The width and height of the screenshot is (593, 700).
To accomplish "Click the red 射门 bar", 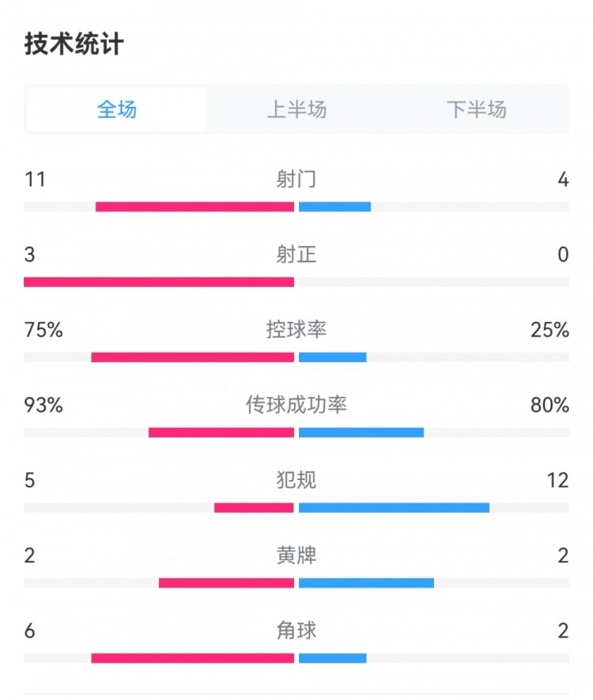I will pyautogui.click(x=195, y=207).
